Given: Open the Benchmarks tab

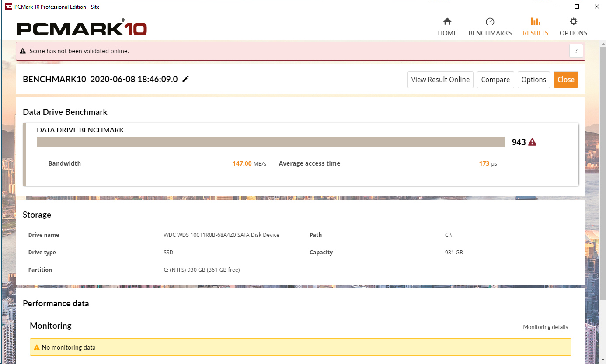Looking at the screenshot, I should click(490, 27).
